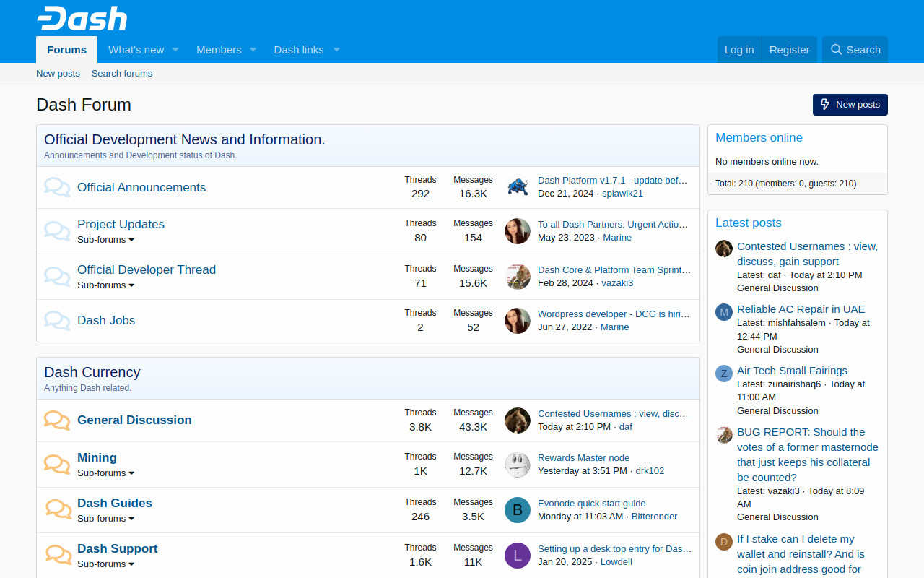Open the Latest posts heading link

[x=749, y=223]
